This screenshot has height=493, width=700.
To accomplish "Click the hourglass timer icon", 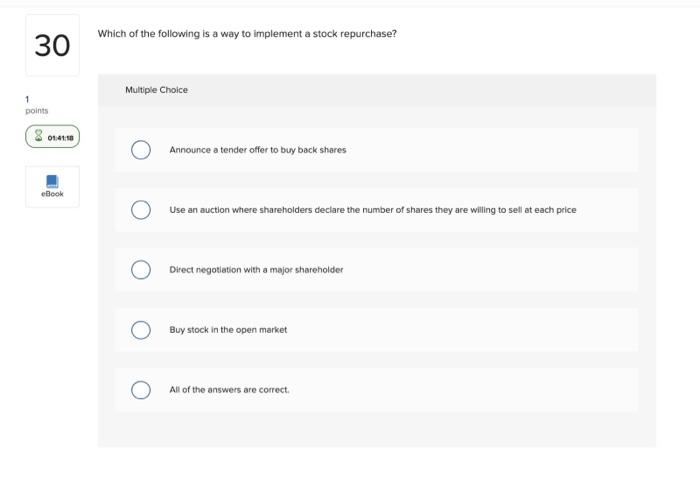I will click(38, 138).
